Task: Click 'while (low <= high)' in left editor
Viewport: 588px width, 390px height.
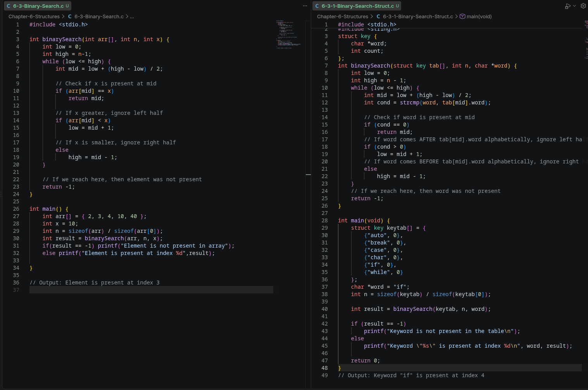Action: (x=73, y=61)
